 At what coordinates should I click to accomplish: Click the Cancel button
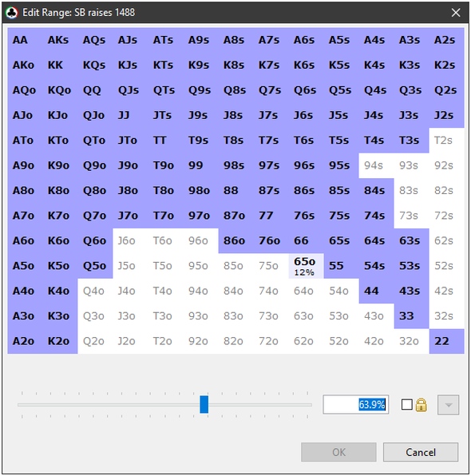click(x=421, y=452)
